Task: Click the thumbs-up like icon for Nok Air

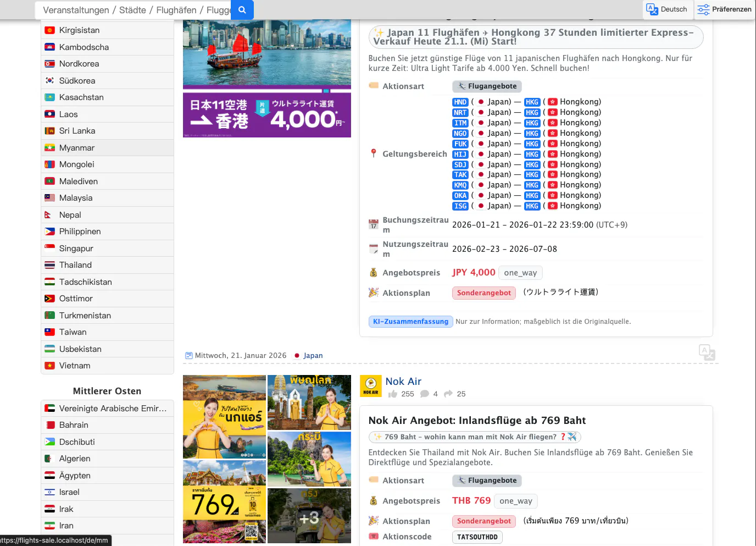Action: coord(392,394)
